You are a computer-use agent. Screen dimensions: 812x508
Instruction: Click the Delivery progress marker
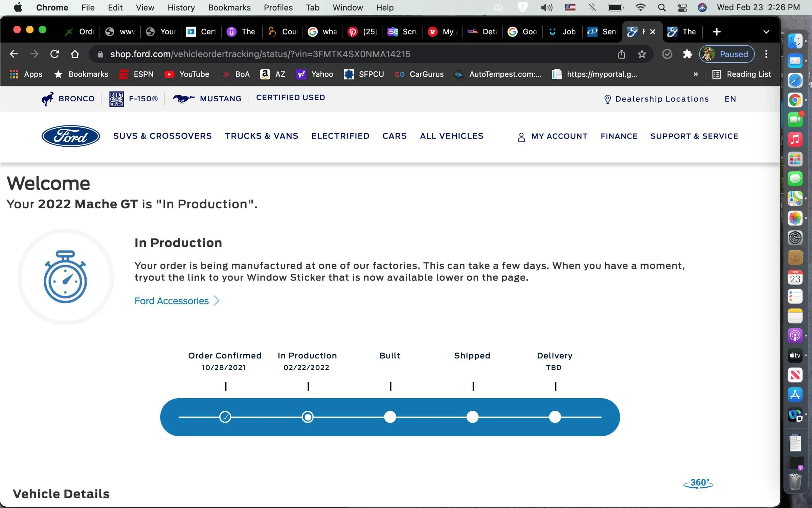coord(555,417)
